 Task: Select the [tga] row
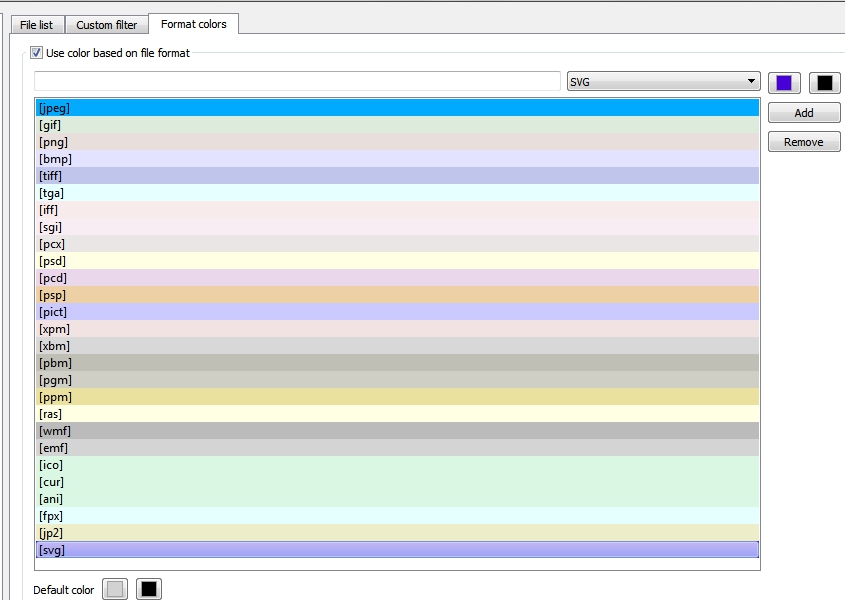[x=397, y=193]
